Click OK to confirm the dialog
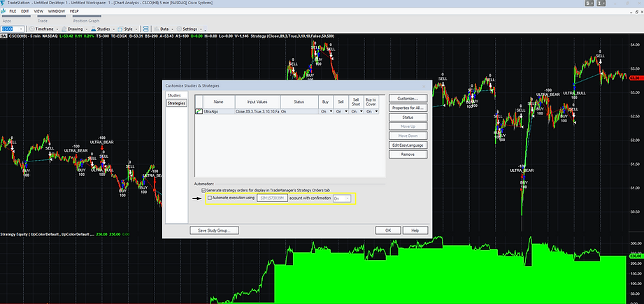644x304 pixels. tap(387, 230)
